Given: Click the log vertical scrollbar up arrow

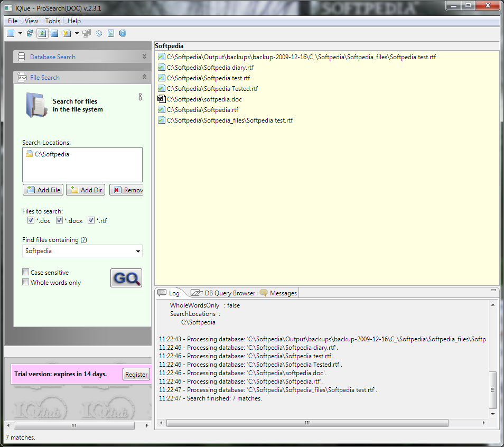Looking at the screenshot, I should pyautogui.click(x=493, y=305).
